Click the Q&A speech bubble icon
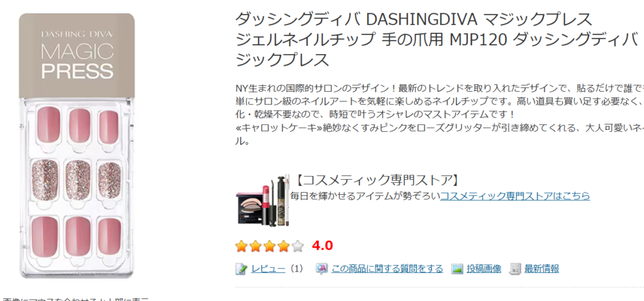This screenshot has width=644, height=301. tap(321, 269)
